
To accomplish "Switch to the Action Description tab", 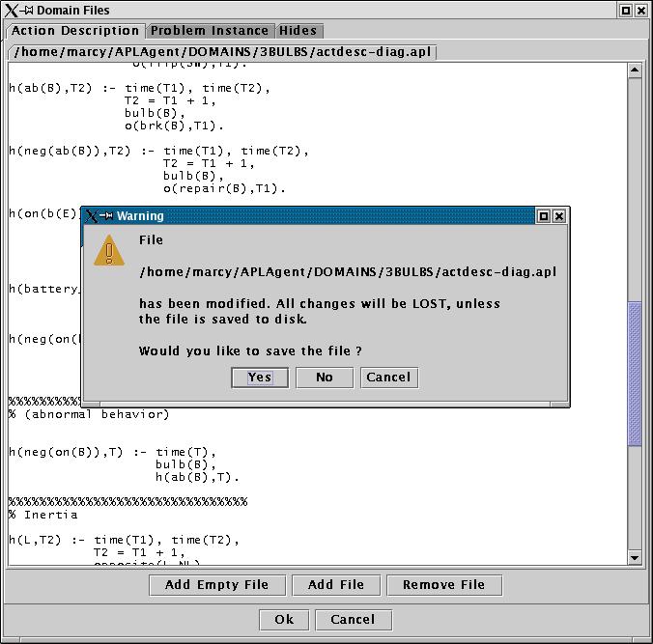I will point(75,31).
